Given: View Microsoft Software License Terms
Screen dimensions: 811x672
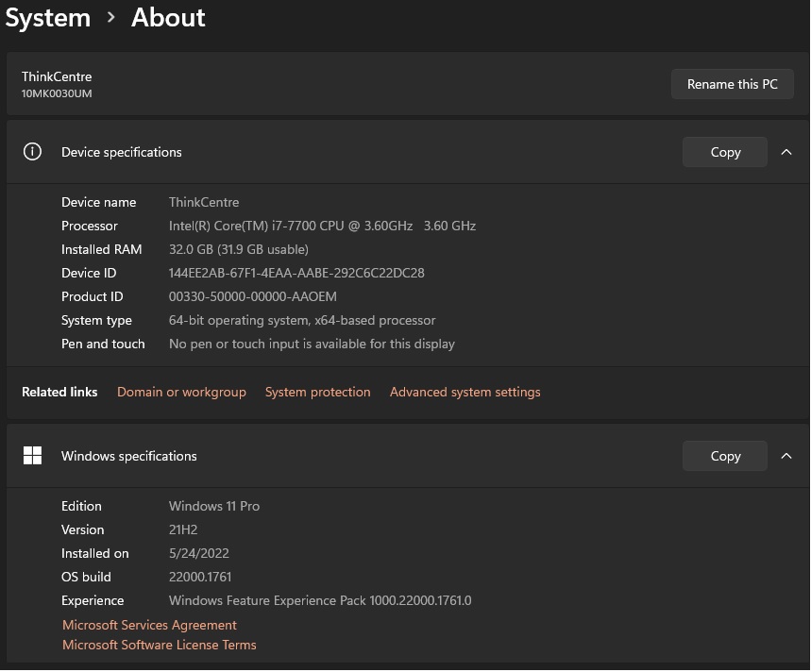Looking at the screenshot, I should 160,645.
